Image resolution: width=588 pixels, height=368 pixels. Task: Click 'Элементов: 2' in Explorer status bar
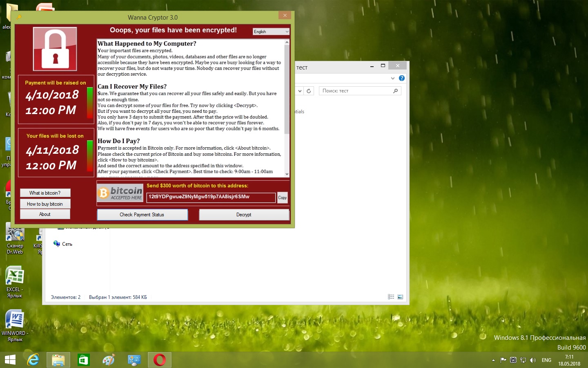pos(66,297)
